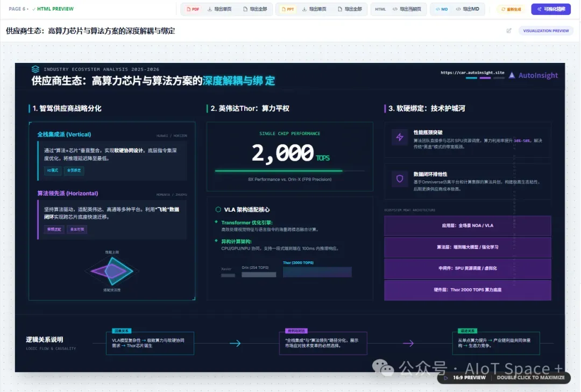581x392 pixels.
Task: Click the Orin (254 TOPS) chart bar
Action: click(259, 275)
